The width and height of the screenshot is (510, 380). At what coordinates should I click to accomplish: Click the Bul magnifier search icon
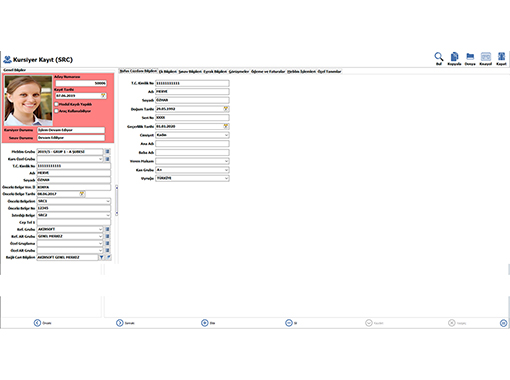[x=439, y=57]
